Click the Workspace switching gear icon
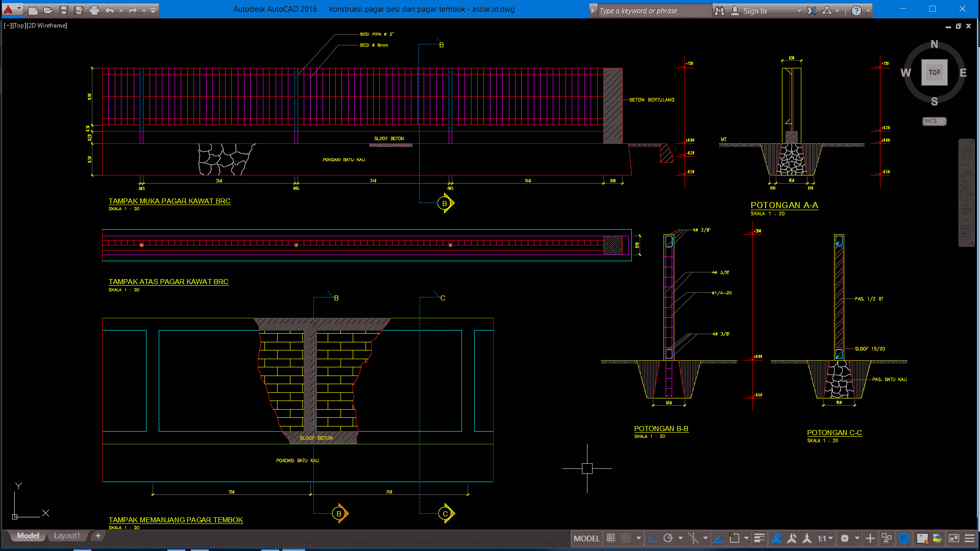This screenshot has width=980, height=551. 845,538
